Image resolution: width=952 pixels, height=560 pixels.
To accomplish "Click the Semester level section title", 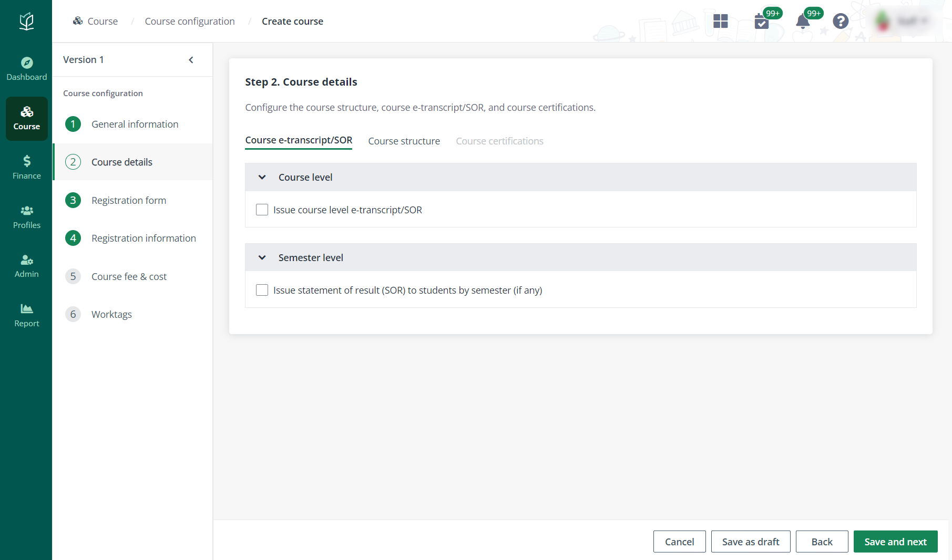I will tap(311, 258).
